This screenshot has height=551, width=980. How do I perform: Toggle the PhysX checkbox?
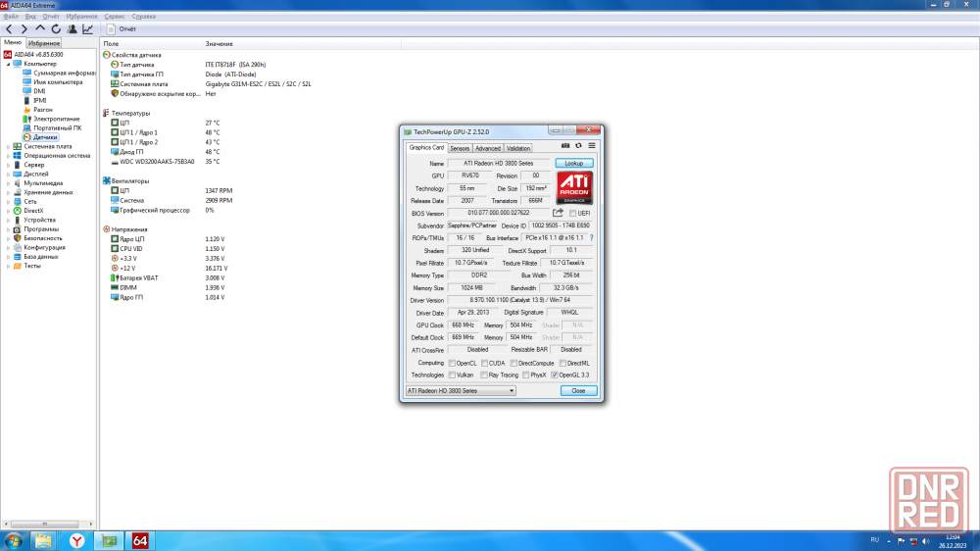point(525,376)
